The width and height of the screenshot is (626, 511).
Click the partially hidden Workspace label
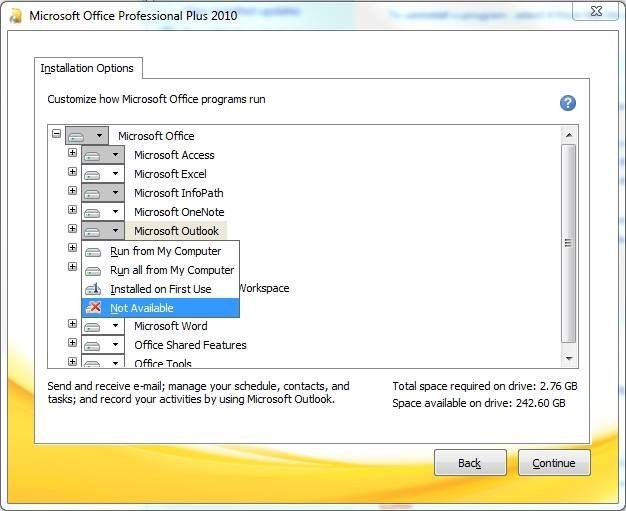pos(264,288)
